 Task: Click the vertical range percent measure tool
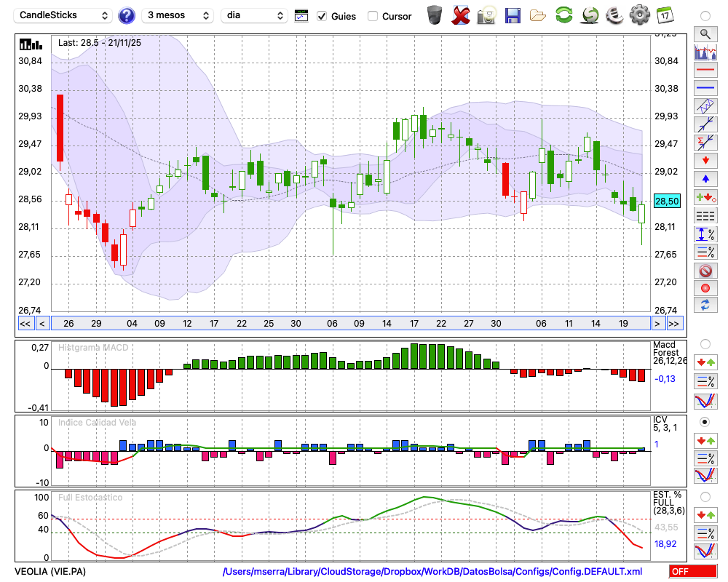click(705, 234)
